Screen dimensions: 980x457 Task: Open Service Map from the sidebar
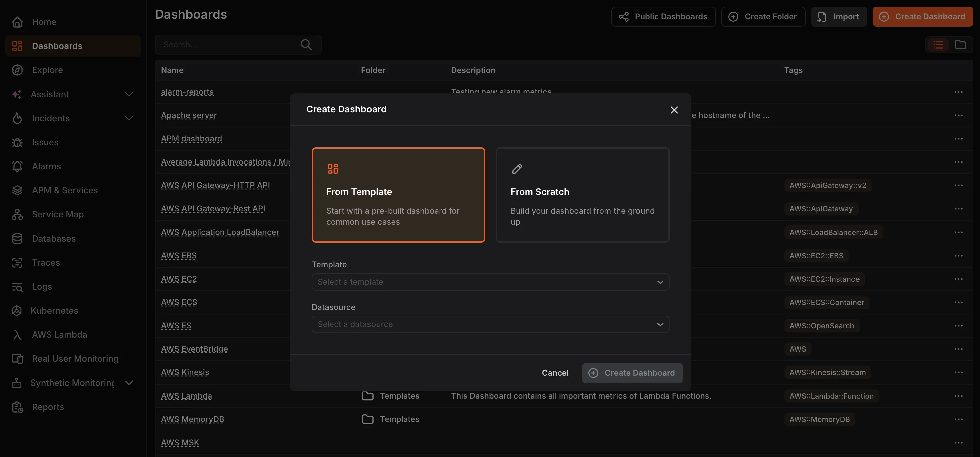(73, 214)
